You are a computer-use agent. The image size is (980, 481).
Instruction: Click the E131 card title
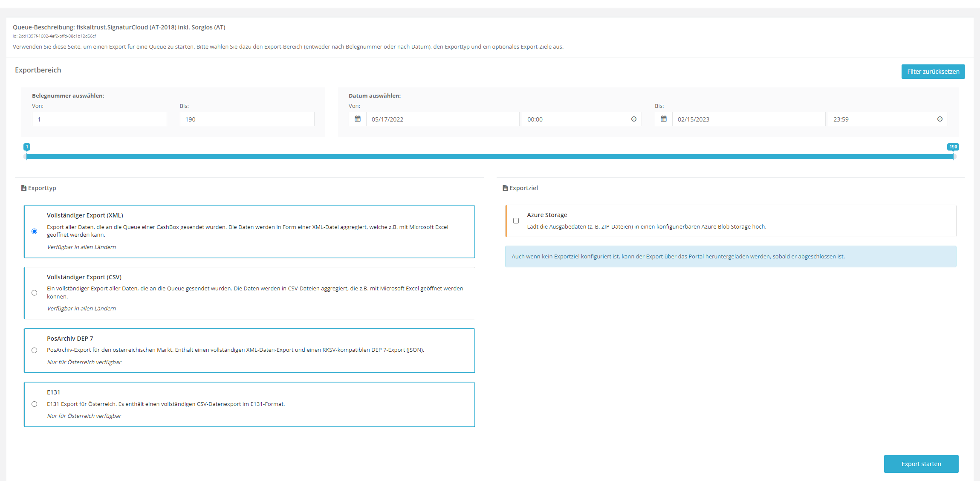point(54,392)
